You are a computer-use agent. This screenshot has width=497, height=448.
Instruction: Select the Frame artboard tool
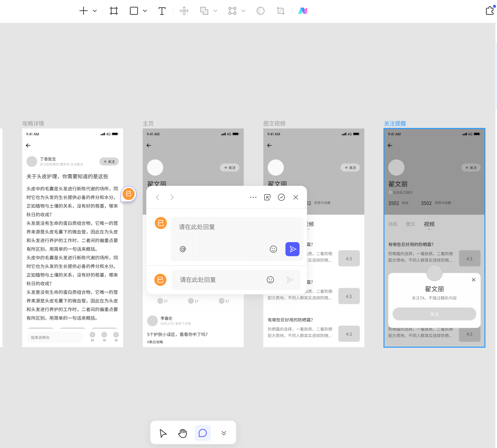pyautogui.click(x=114, y=11)
